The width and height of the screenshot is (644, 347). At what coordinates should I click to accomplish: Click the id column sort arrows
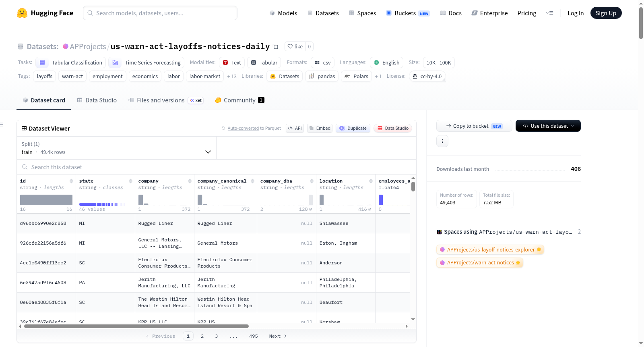pos(71,181)
